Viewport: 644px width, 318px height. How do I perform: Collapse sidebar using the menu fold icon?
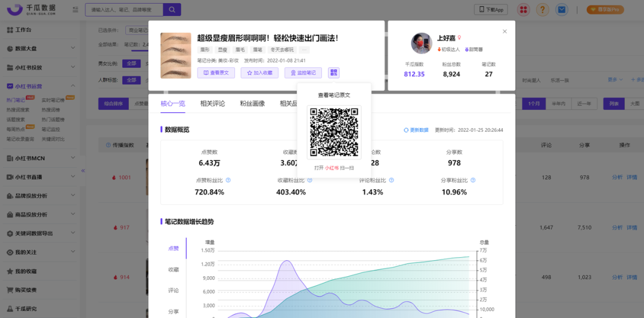tap(75, 10)
